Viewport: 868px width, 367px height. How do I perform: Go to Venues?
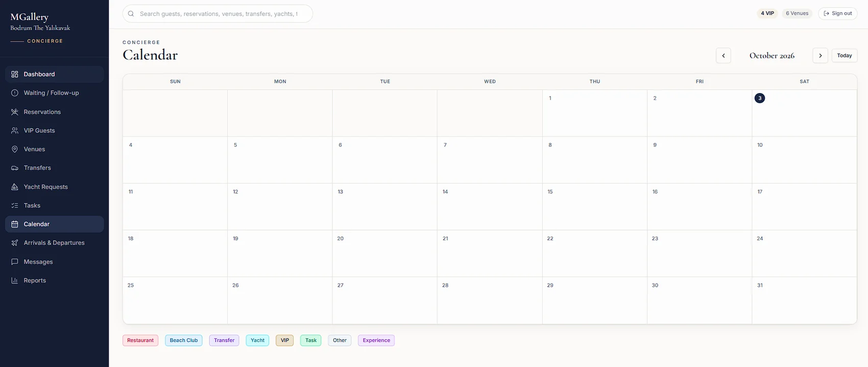pos(55,149)
